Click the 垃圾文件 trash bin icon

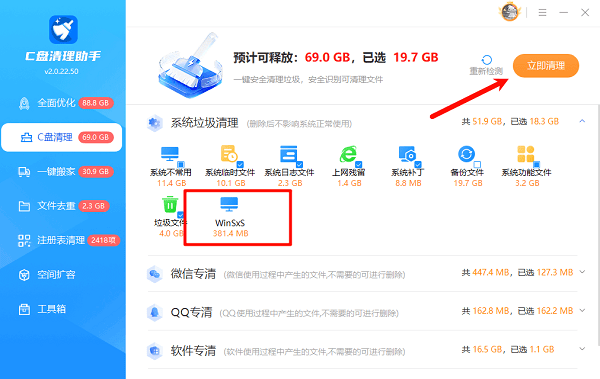(x=170, y=204)
